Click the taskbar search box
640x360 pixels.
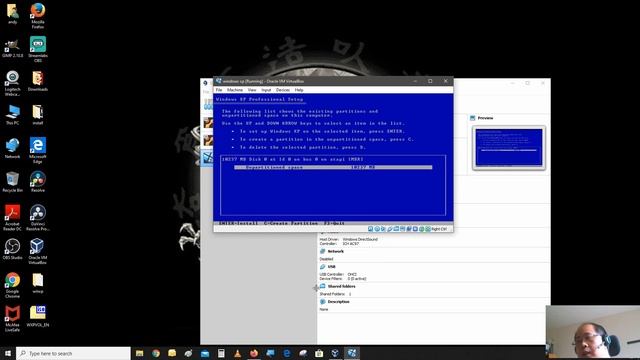click(73, 353)
